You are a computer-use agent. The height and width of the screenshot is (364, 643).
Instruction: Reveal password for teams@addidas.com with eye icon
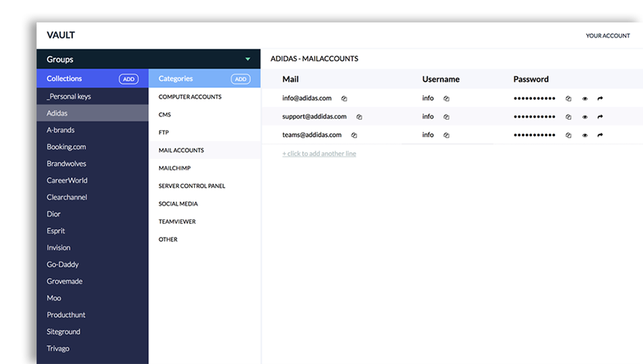tap(585, 135)
